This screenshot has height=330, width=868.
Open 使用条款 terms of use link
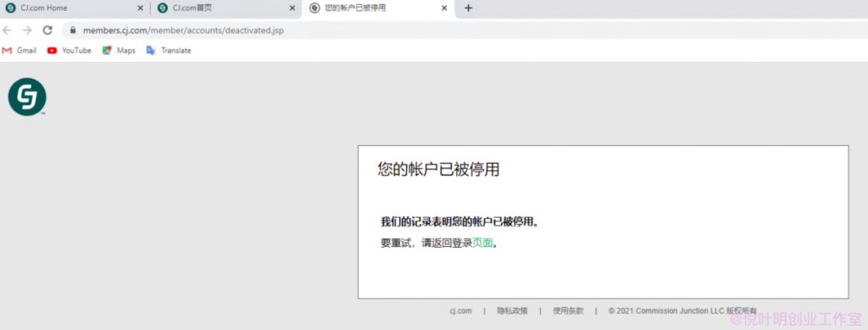click(568, 311)
